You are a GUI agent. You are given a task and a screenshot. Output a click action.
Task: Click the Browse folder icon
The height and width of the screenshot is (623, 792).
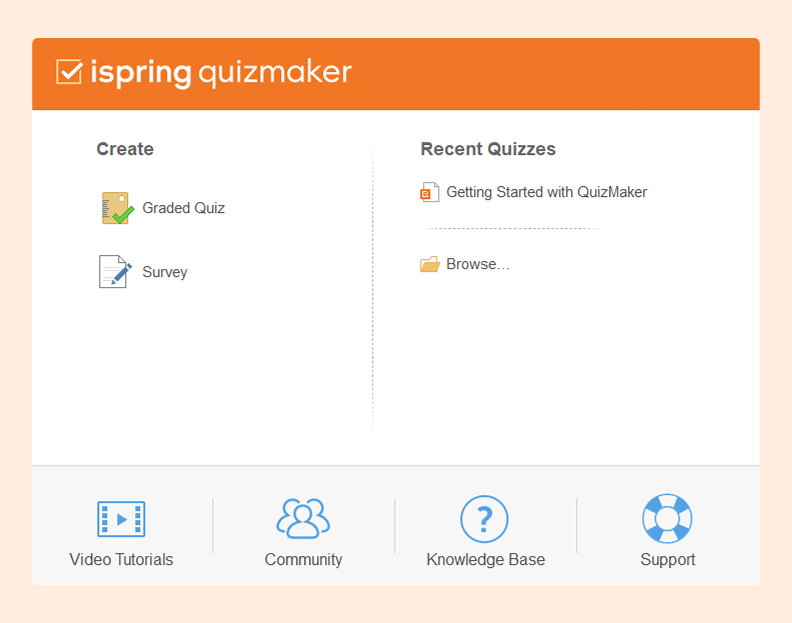pyautogui.click(x=430, y=265)
